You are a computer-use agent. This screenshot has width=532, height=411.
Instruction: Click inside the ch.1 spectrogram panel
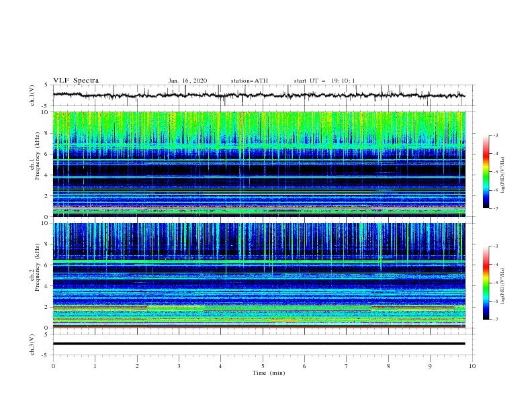[x=259, y=164]
